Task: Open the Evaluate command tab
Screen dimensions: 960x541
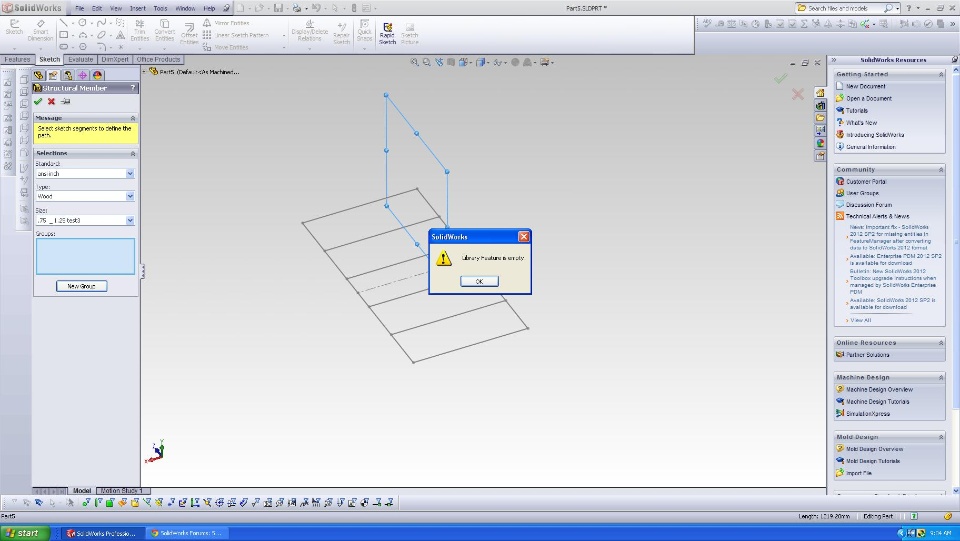Action: [x=80, y=59]
